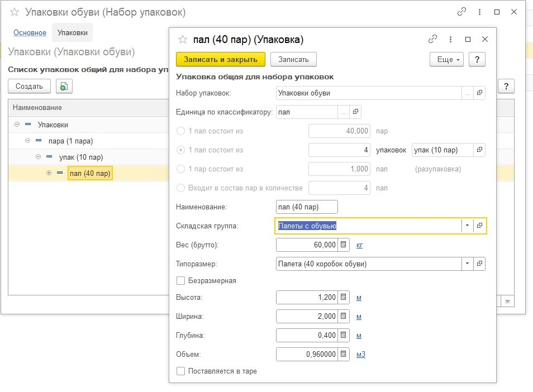The width and height of the screenshot is (533, 392).
Task: Click the create-by-copy icon next to Создать
Action: click(x=64, y=87)
